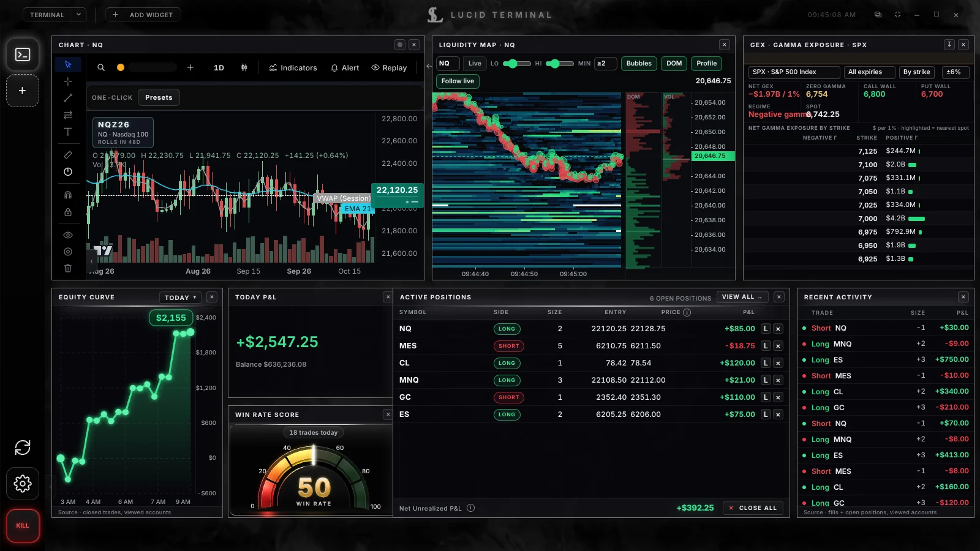Open the All expiries dropdown

point(869,72)
